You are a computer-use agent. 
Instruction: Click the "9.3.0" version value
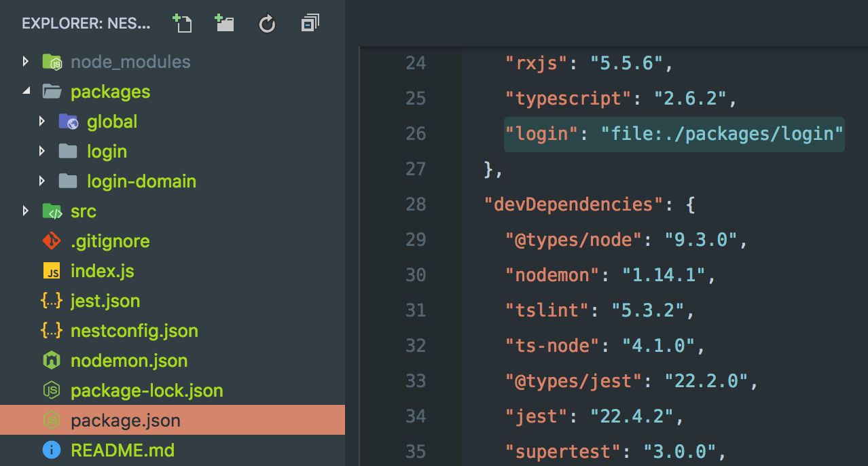tap(701, 240)
